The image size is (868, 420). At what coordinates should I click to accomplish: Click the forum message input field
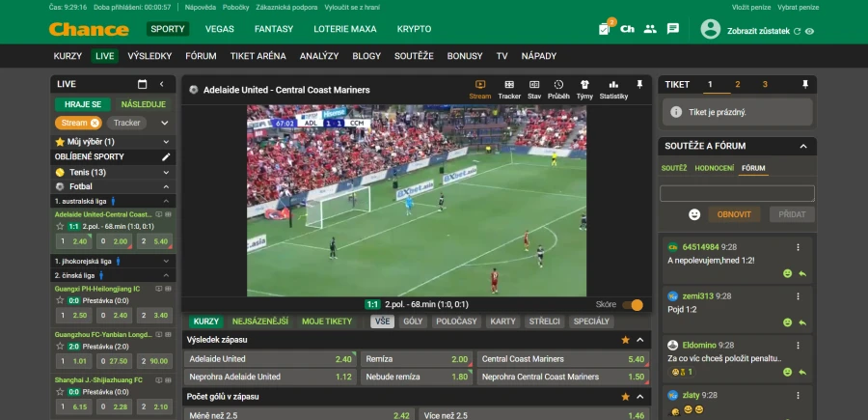coord(737,193)
